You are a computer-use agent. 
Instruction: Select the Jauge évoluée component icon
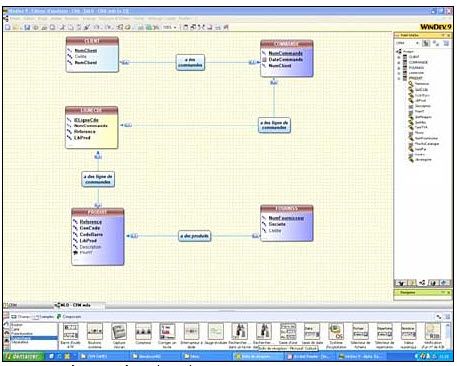coord(215,332)
